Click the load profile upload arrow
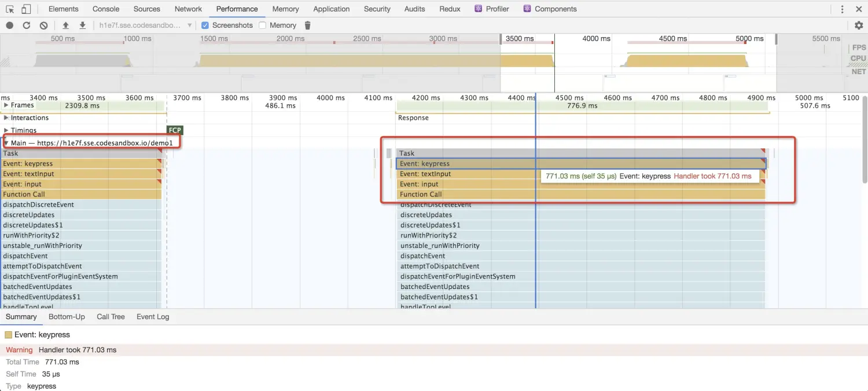This screenshot has width=868, height=391. click(x=65, y=25)
